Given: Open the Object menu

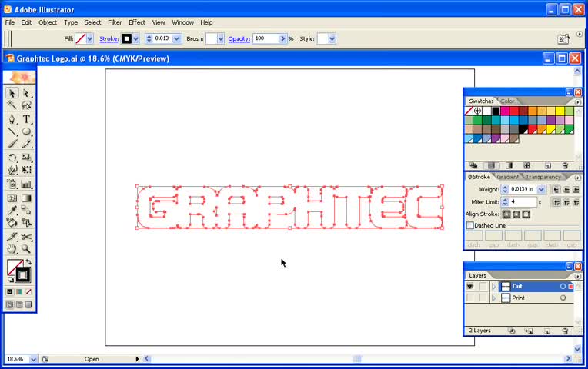Looking at the screenshot, I should 48,22.
